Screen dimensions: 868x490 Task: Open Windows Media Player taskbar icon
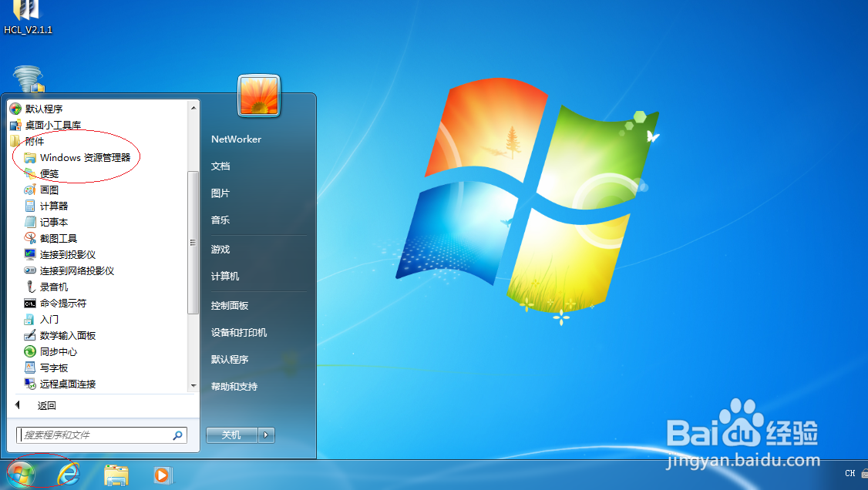163,475
